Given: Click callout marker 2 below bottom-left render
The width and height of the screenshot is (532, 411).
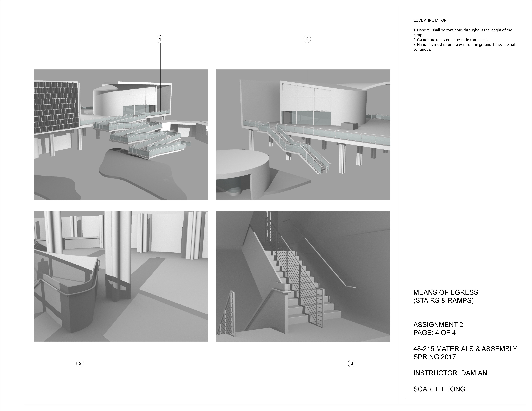Looking at the screenshot, I should [x=80, y=364].
